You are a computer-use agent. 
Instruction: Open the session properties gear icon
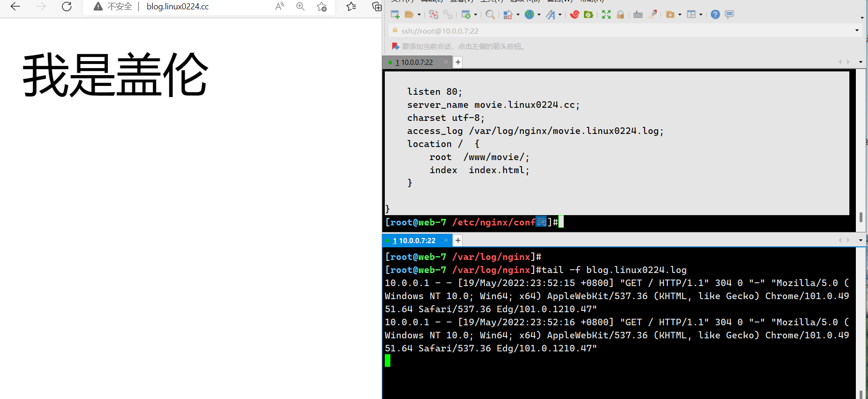[x=465, y=14]
